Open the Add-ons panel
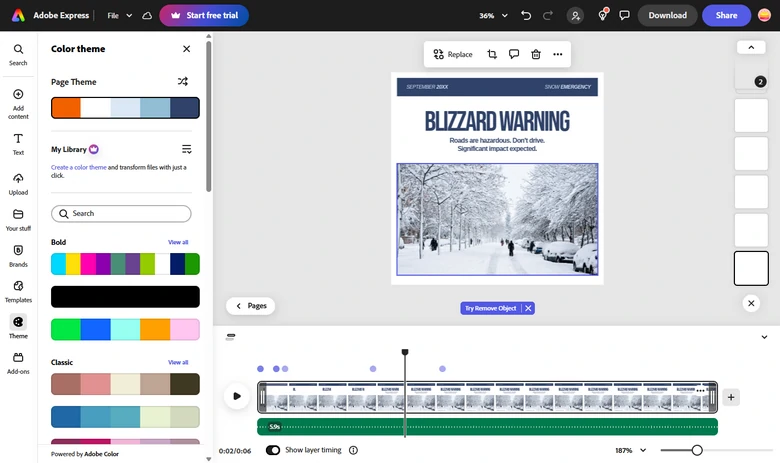Screen dimensions: 780x463 [x=18, y=363]
